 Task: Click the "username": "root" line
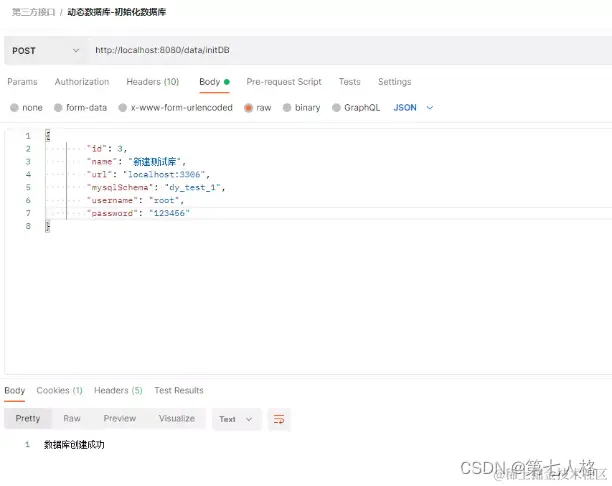135,200
